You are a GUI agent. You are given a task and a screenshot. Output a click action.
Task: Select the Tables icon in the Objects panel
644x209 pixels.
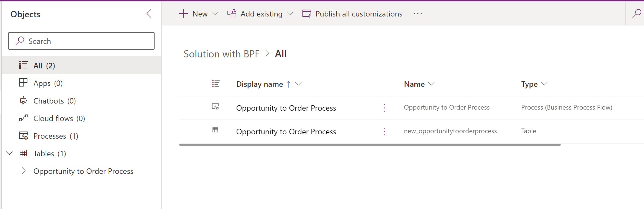[x=24, y=153]
